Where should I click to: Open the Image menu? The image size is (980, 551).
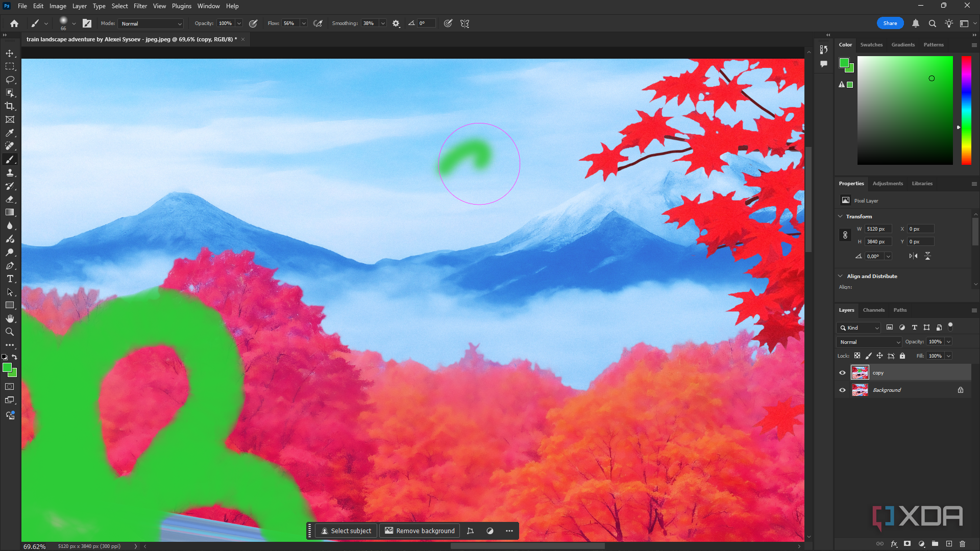tap(58, 6)
